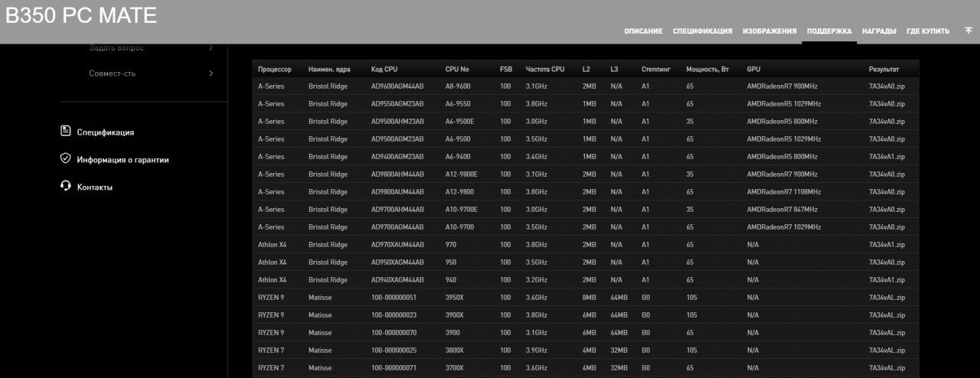Image resolution: width=980 pixels, height=378 pixels.
Task: Download 7A34vA1.zip for Athlon 970 row
Action: coord(887,245)
